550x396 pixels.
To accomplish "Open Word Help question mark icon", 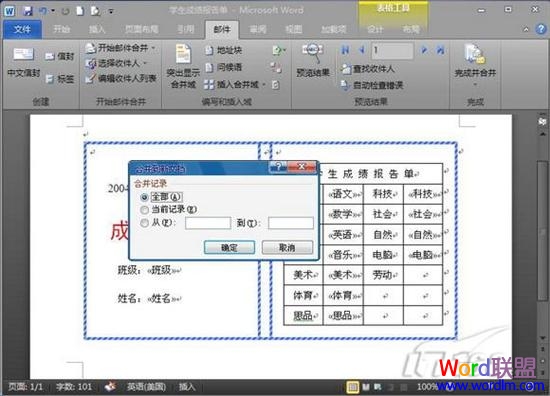I will click(541, 29).
